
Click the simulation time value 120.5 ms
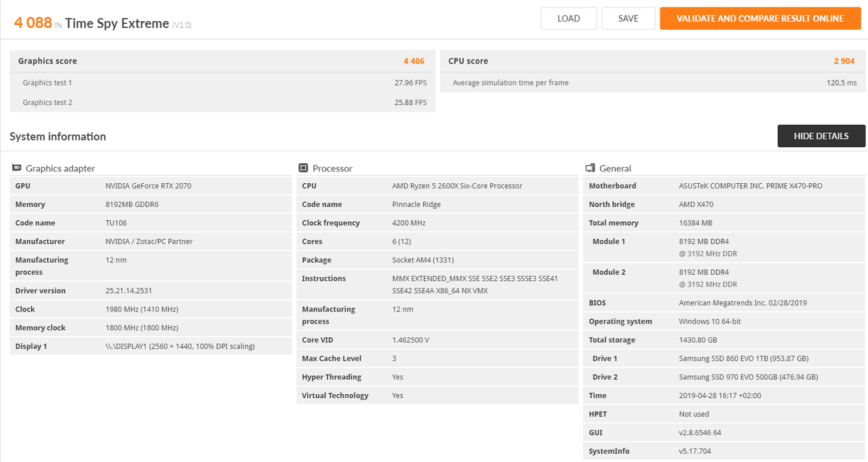click(x=842, y=83)
